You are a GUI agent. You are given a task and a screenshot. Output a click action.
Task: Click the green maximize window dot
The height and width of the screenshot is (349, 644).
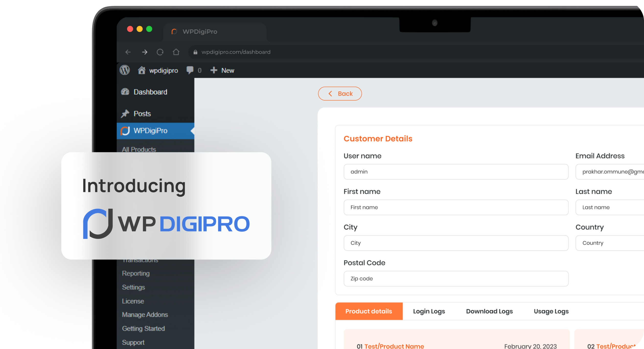[149, 29]
